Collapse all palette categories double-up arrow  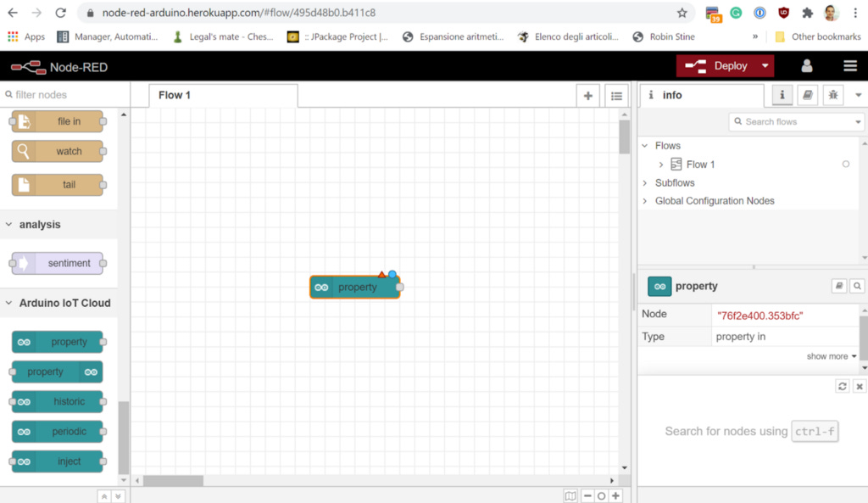tap(103, 496)
